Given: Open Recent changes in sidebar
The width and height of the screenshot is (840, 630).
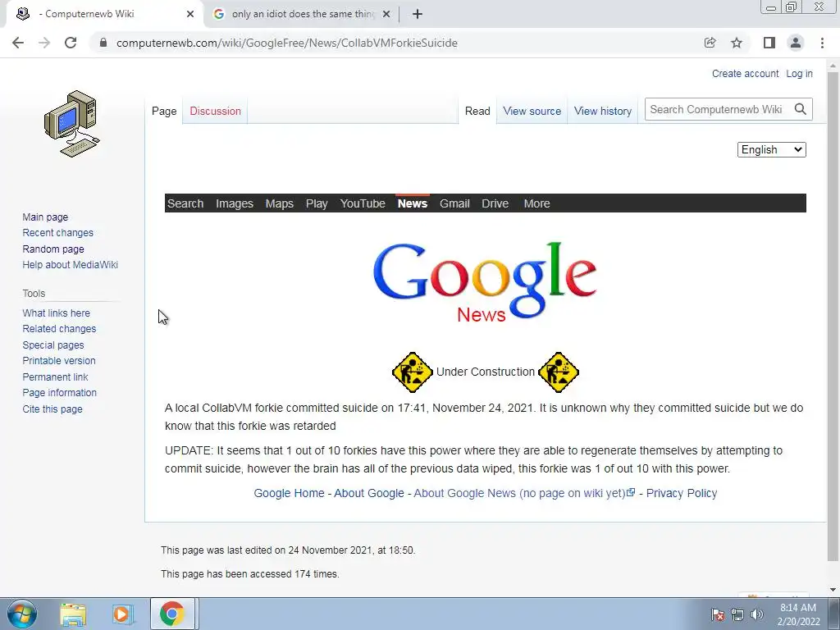Looking at the screenshot, I should [x=58, y=232].
